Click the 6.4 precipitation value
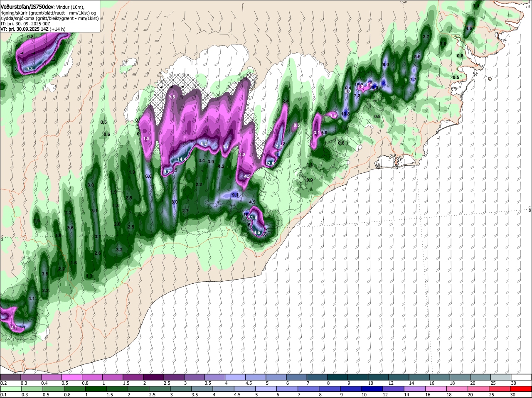Viewport: 532px width, 398px height. pos(348,88)
